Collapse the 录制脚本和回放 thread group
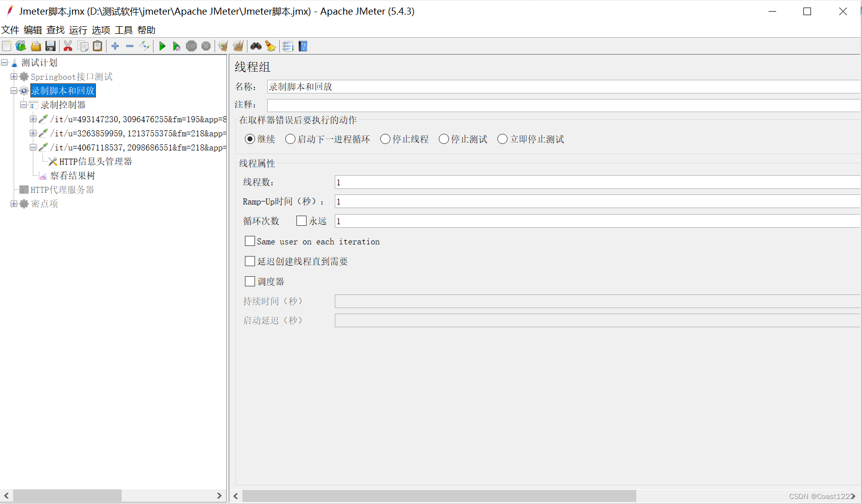Viewport: 862px width, 504px height. [14, 91]
